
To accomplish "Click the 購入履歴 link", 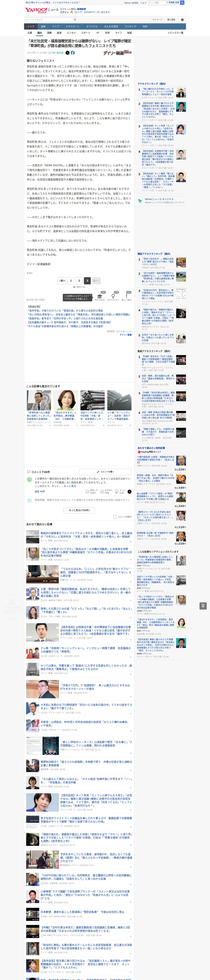I will pos(171,19).
